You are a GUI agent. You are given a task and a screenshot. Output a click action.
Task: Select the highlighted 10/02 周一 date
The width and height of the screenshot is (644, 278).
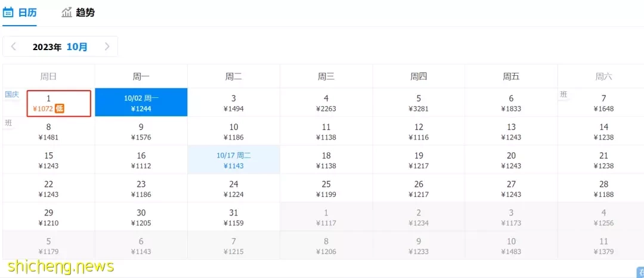tap(141, 102)
